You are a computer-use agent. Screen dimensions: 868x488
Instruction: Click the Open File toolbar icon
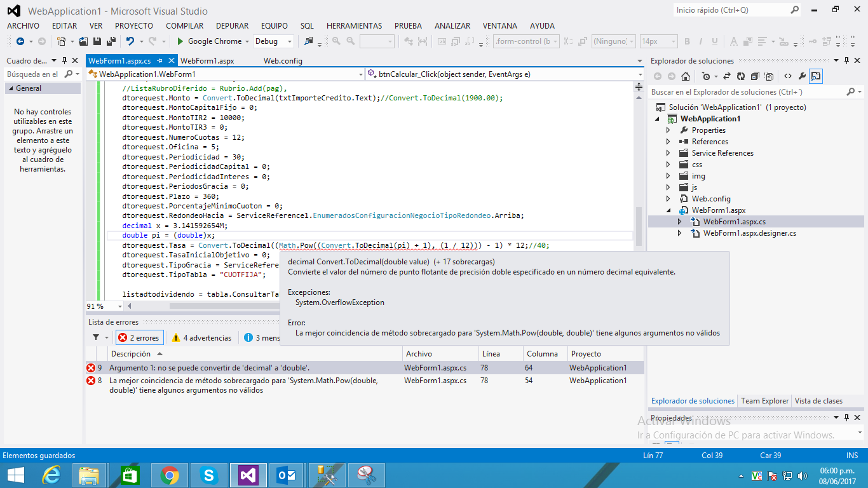tap(83, 41)
